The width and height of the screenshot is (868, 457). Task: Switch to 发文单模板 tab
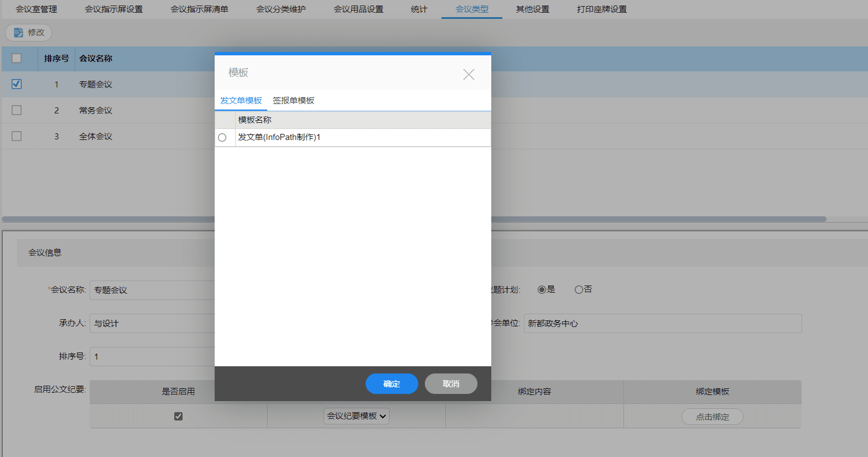click(241, 100)
